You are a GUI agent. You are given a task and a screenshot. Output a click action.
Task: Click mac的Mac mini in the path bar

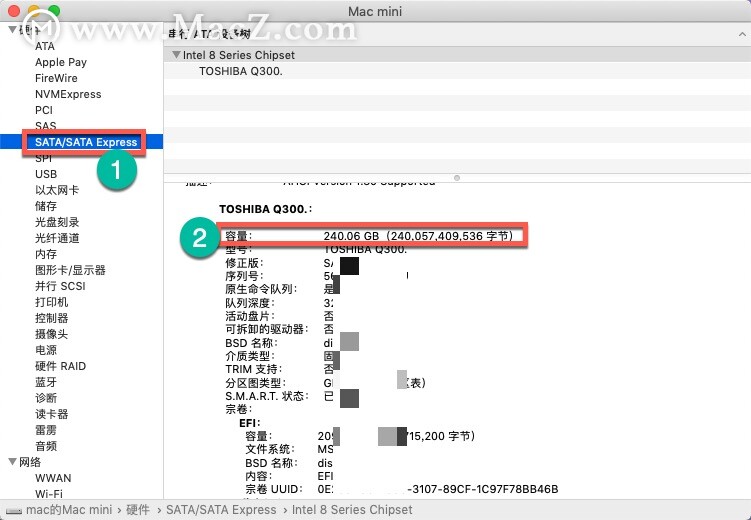[68, 510]
